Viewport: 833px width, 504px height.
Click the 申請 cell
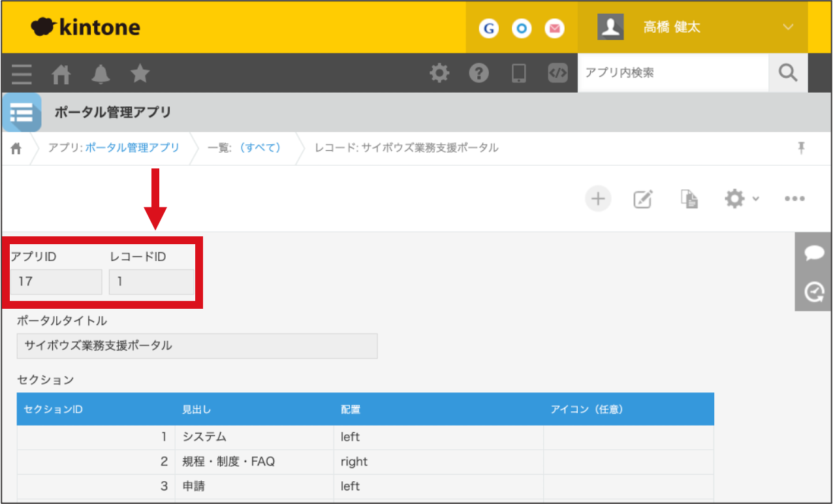pos(255,486)
